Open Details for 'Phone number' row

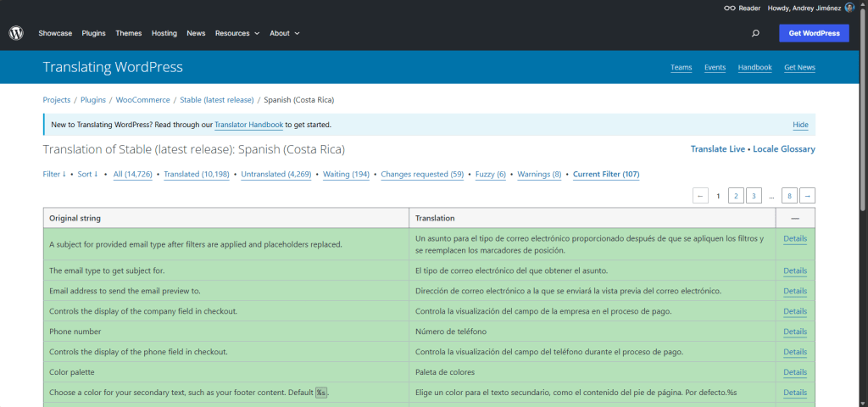pos(795,332)
